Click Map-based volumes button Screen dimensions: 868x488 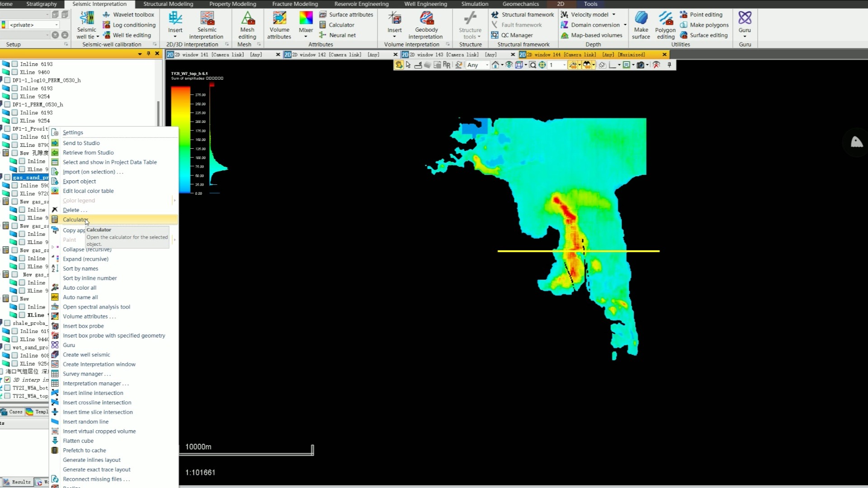tap(592, 35)
